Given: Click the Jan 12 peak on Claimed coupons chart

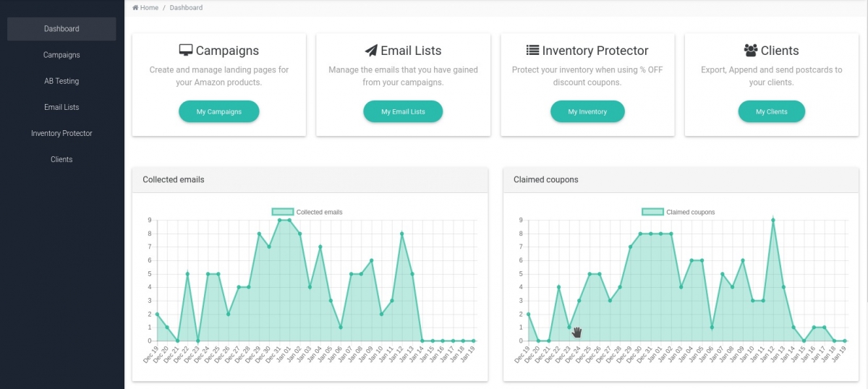Looking at the screenshot, I should pos(773,220).
